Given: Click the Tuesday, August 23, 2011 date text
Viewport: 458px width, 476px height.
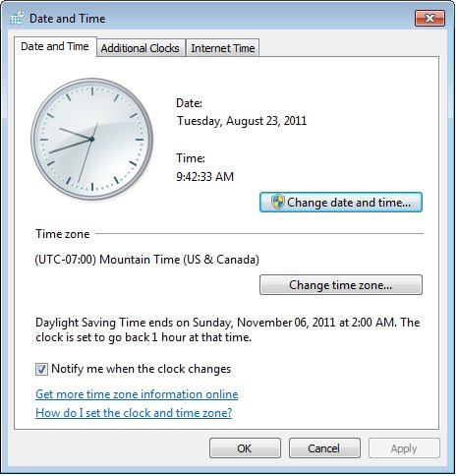Looking at the screenshot, I should (x=243, y=121).
